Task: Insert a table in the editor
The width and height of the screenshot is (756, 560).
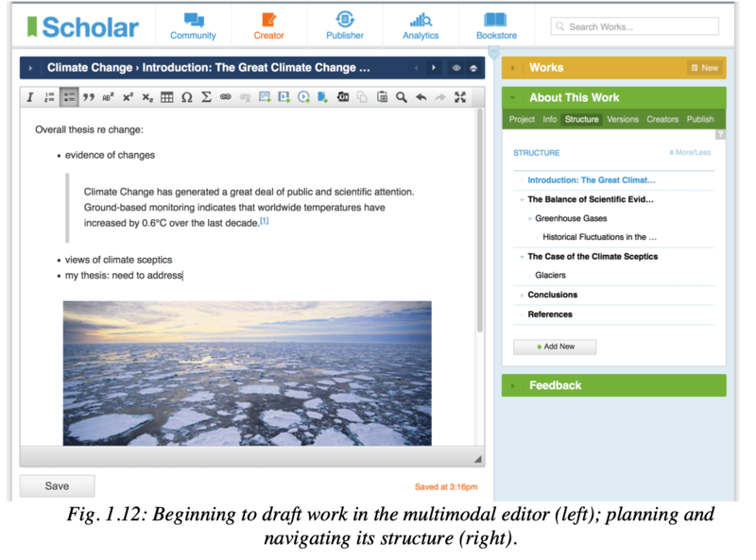Action: (166, 97)
